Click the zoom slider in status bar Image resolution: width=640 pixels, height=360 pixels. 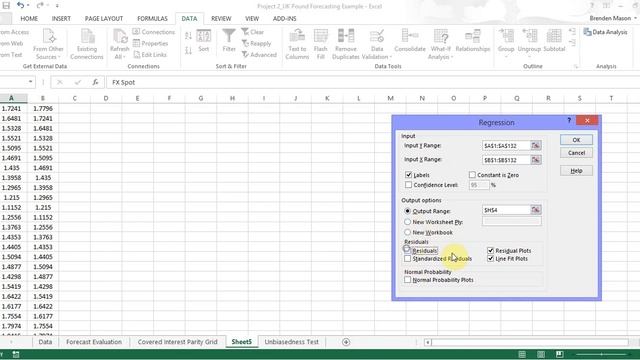pyautogui.click(x=601, y=354)
